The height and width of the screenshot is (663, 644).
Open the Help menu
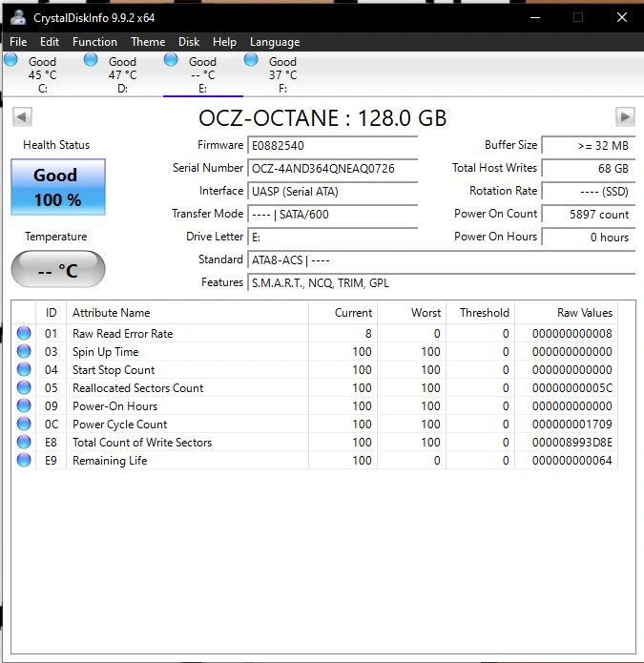click(224, 42)
